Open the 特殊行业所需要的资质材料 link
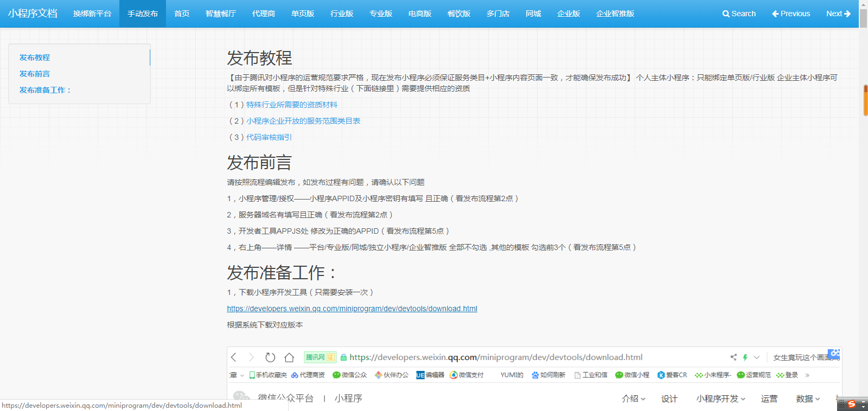This screenshot has height=411, width=868. click(x=292, y=105)
